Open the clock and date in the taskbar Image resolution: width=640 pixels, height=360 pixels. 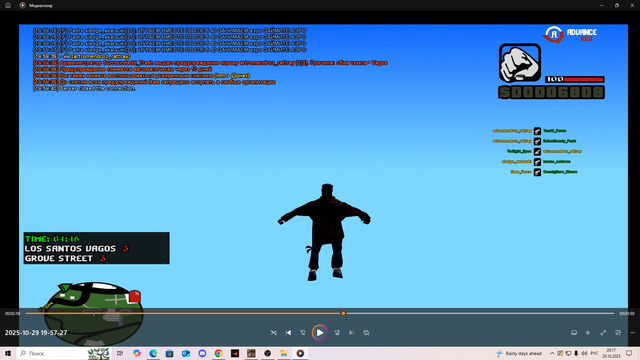click(x=611, y=353)
